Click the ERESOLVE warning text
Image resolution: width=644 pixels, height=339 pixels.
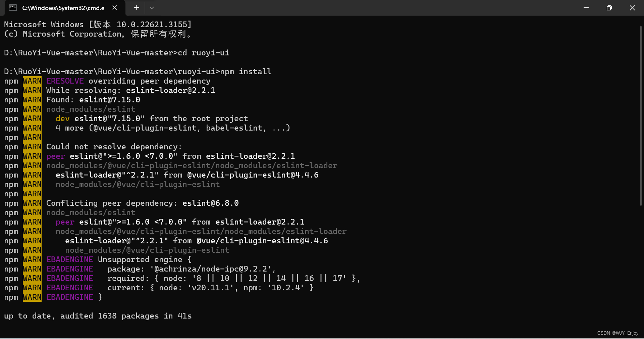click(65, 81)
